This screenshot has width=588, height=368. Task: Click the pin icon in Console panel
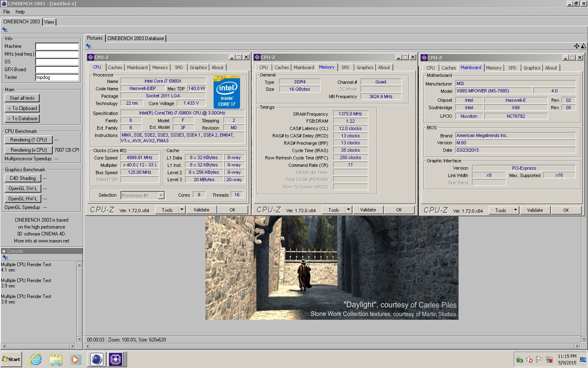pos(5,258)
